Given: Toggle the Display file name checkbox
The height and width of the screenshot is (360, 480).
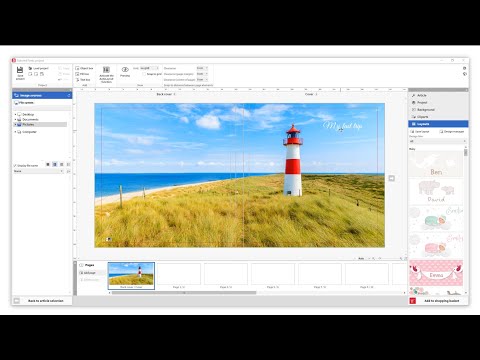Looking at the screenshot, I should coord(15,165).
